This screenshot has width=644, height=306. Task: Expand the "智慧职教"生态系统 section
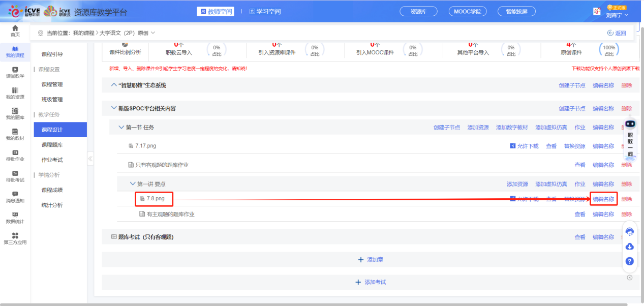pos(113,85)
